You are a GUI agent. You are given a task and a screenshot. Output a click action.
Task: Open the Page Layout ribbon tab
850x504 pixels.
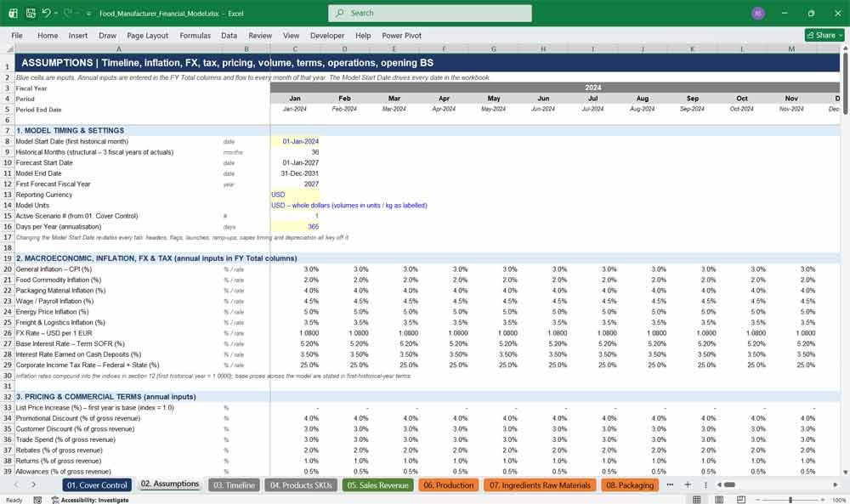coord(147,35)
